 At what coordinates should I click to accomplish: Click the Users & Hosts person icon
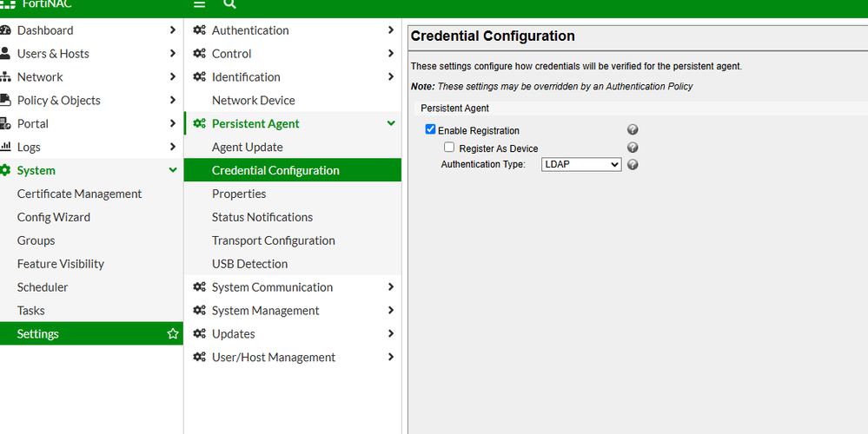[x=6, y=54]
